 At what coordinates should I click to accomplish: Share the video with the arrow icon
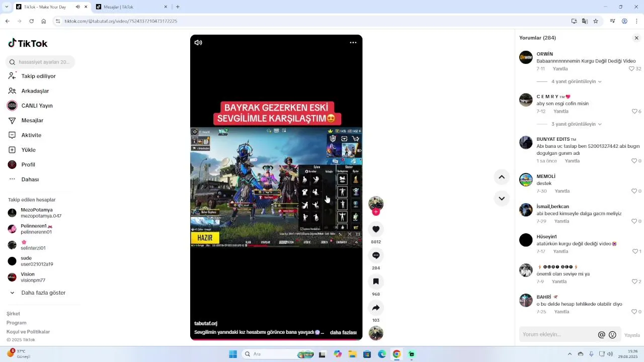[376, 308]
